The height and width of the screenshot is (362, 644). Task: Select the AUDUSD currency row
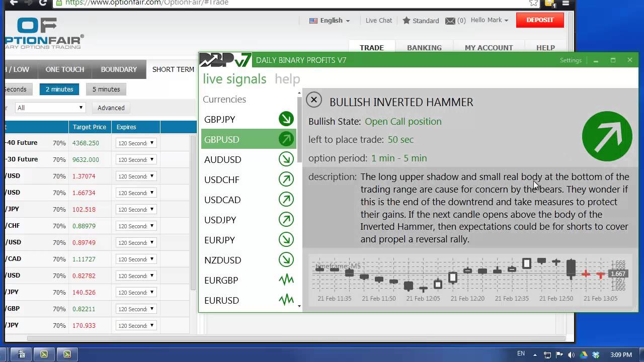(x=249, y=159)
